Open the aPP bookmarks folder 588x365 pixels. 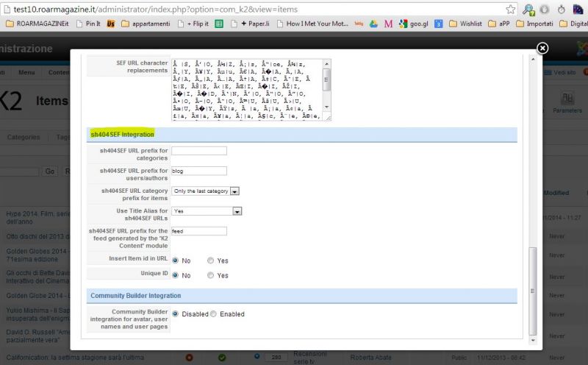tap(499, 24)
